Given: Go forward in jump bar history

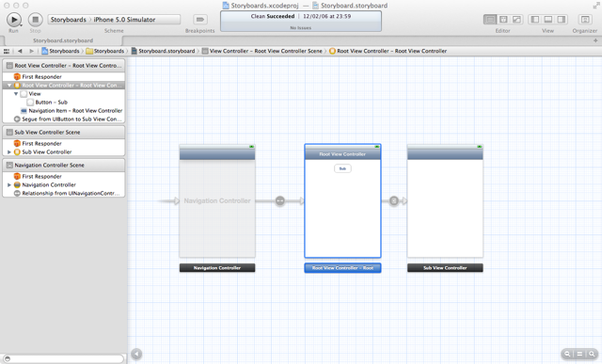Looking at the screenshot, I should click(31, 51).
